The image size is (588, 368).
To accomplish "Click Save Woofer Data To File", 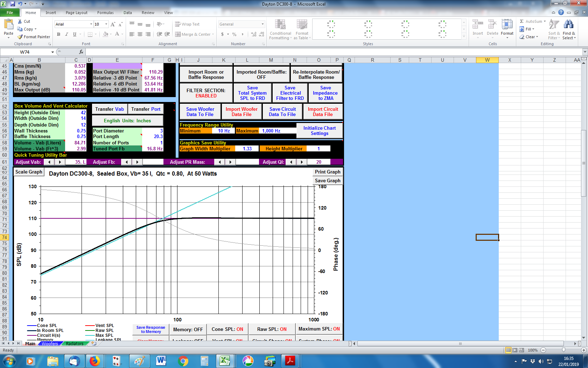I will coord(200,112).
